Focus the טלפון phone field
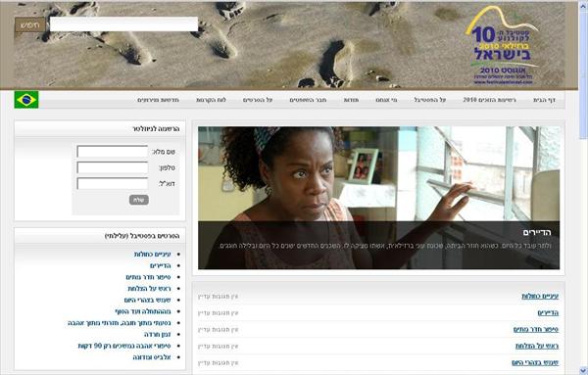The height and width of the screenshot is (375, 588). coord(112,167)
